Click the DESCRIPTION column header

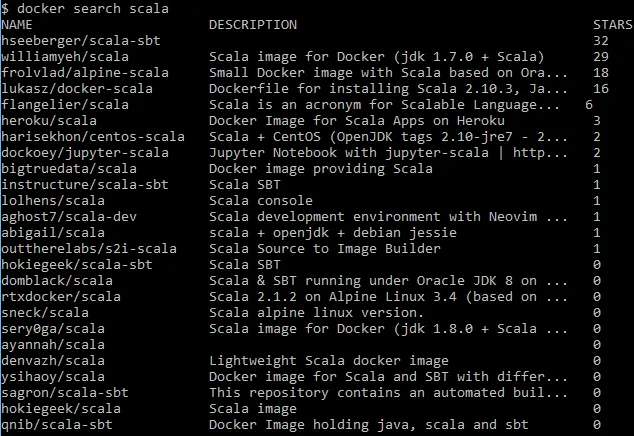pyautogui.click(x=253, y=25)
